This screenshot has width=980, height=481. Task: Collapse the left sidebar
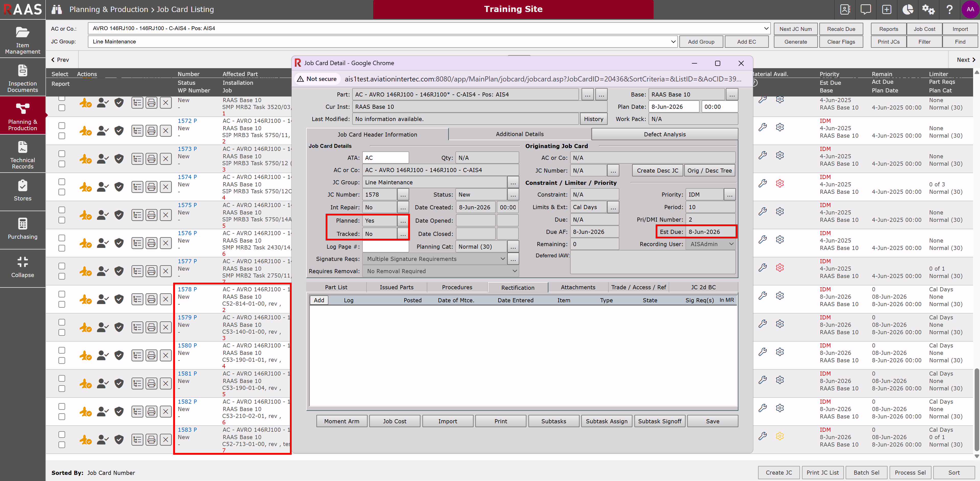tap(22, 268)
